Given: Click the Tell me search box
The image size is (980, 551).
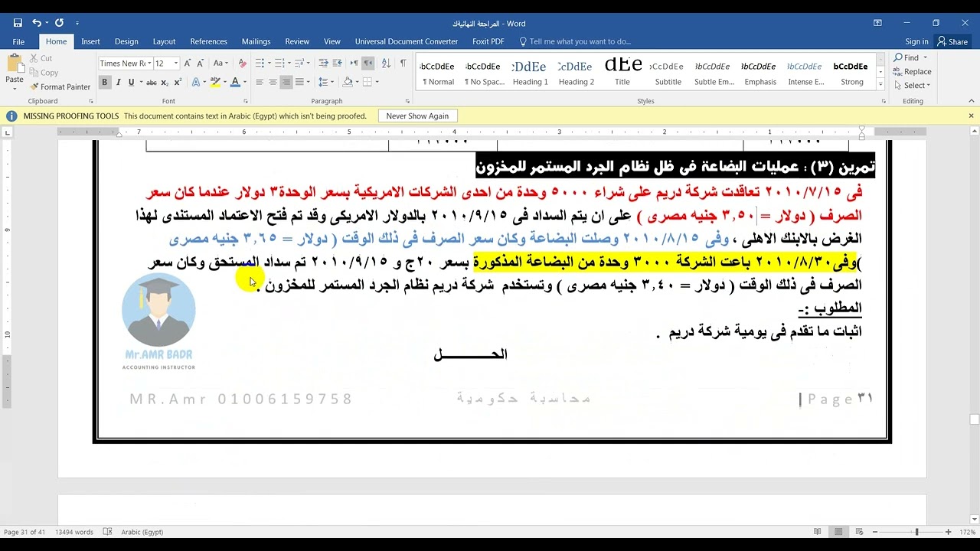Looking at the screenshot, I should click(x=576, y=41).
